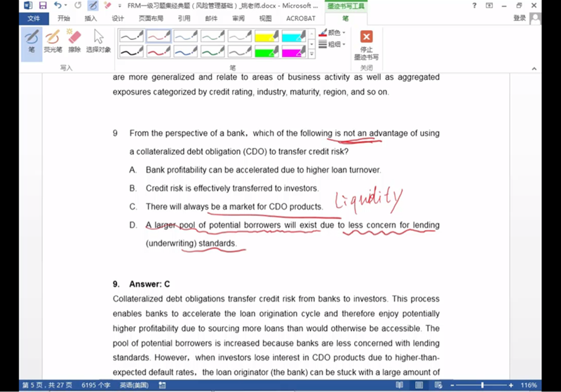The image size is (561, 392).
Task: Click the 登录 sign-in link
Action: click(x=520, y=18)
